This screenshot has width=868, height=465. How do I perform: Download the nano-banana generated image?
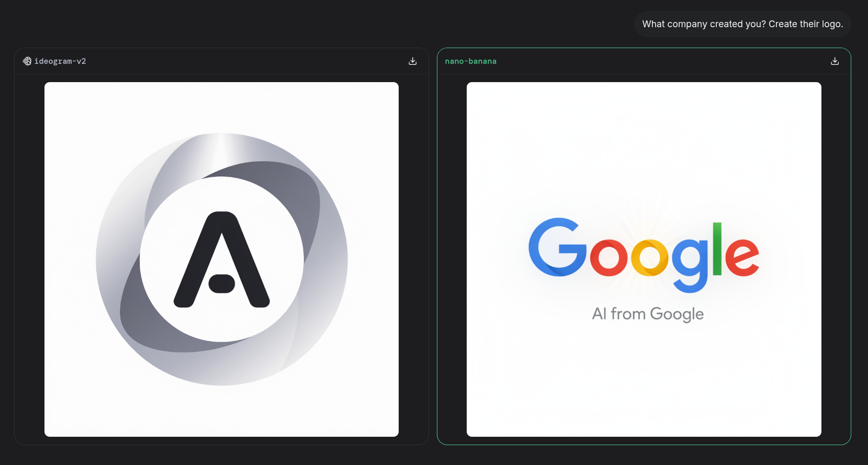pyautogui.click(x=835, y=61)
